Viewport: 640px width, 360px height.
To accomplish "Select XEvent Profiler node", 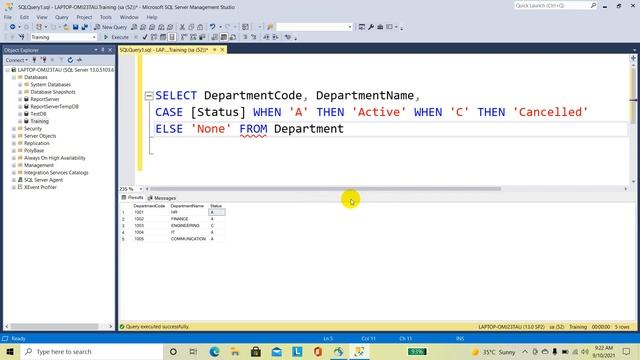I will pyautogui.click(x=40, y=187).
